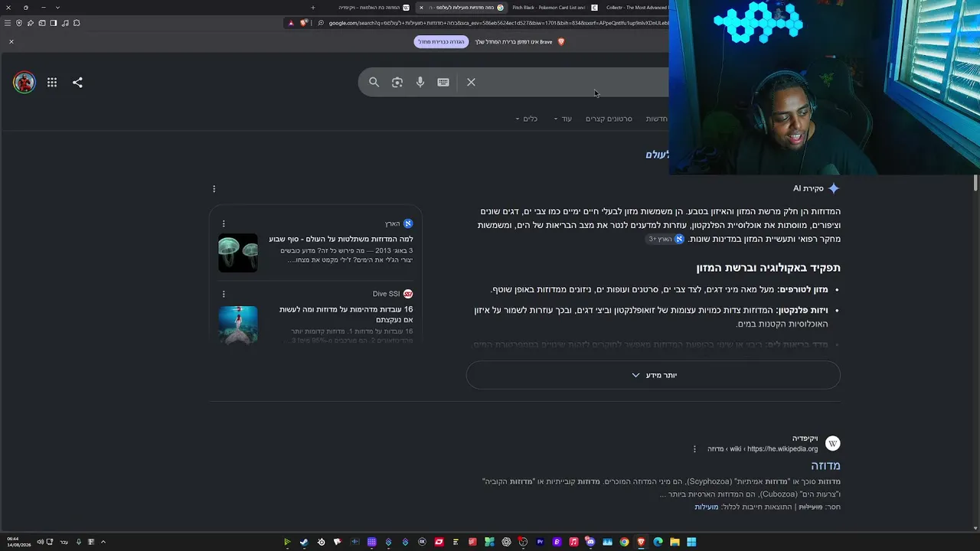
Task: Open the Google account avatar menu
Action: (x=24, y=83)
